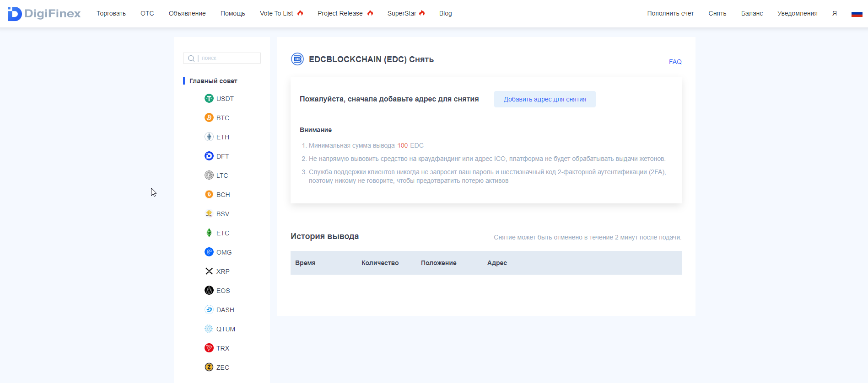Click the search magnifier icon
Screen dimensions: 868x383
[191, 58]
